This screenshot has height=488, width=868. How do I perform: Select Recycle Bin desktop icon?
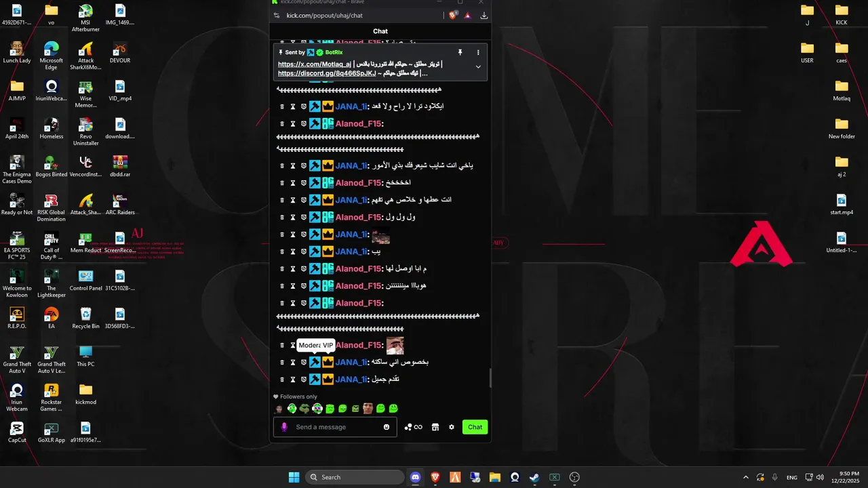point(85,318)
